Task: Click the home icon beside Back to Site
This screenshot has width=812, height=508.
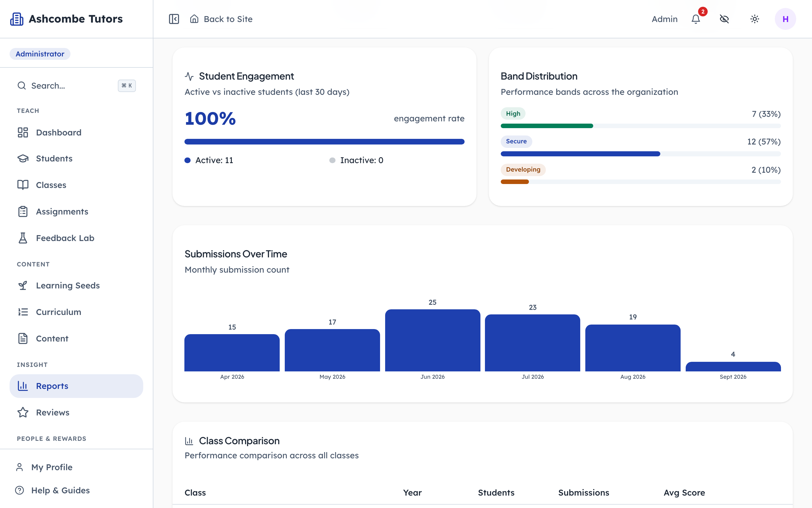Action: 194,19
